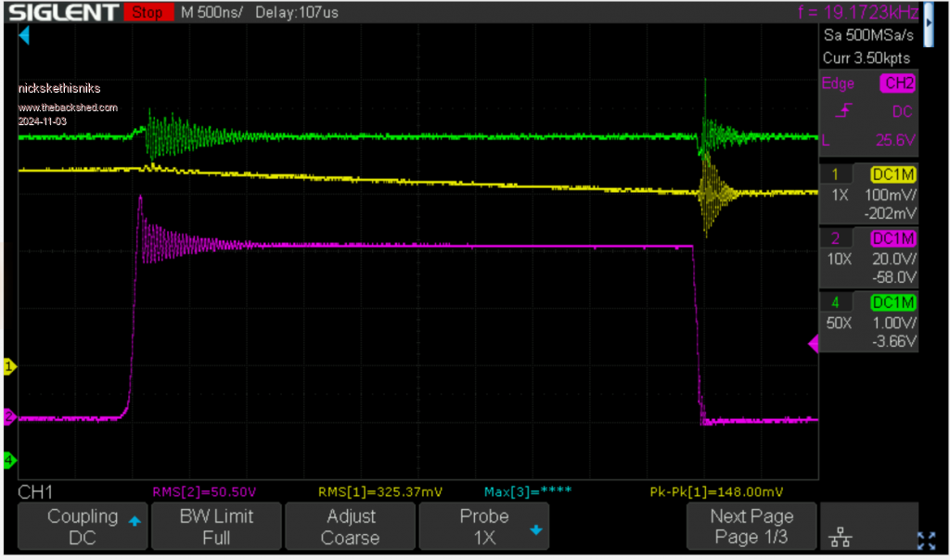The width and height of the screenshot is (950, 560).
Task: Click the network LAN status icon
Action: click(x=841, y=537)
